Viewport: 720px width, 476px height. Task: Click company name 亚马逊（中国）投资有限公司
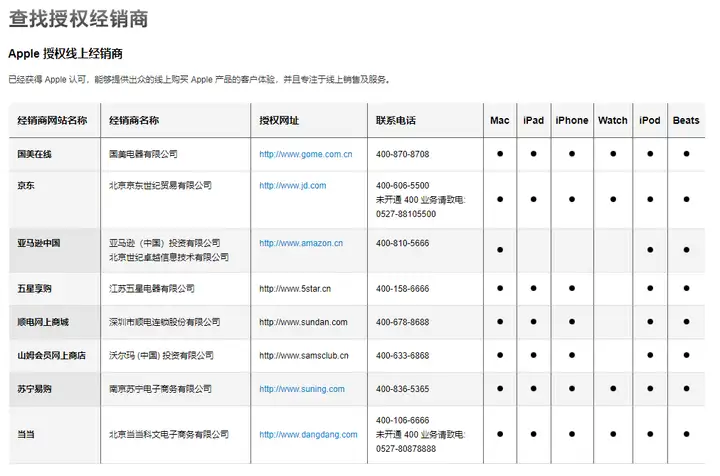164,243
